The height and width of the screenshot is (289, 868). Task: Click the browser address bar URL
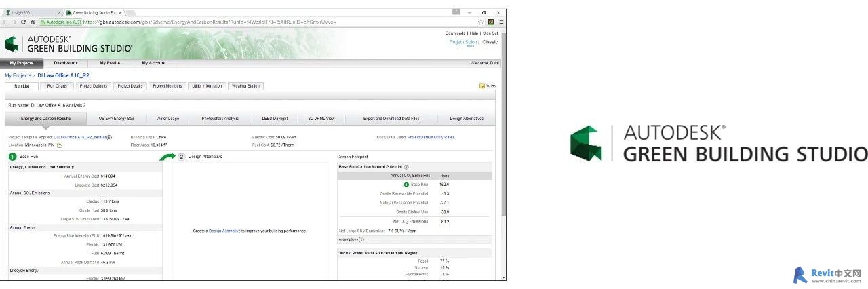pyautogui.click(x=210, y=22)
